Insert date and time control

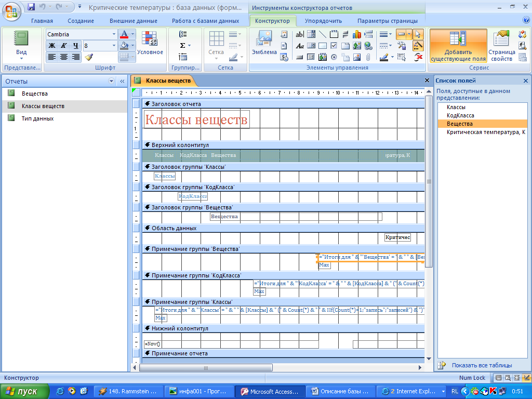point(284,57)
